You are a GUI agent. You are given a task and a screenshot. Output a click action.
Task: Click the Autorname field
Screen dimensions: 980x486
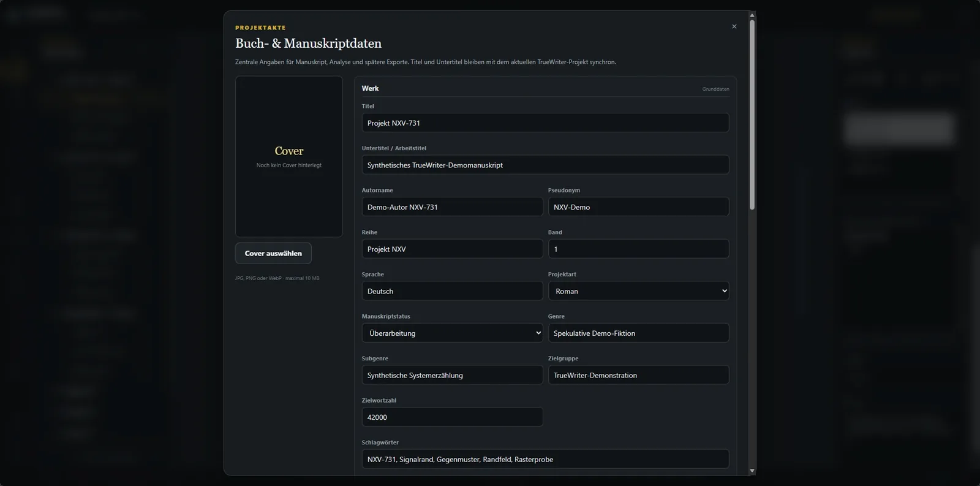[x=452, y=207]
